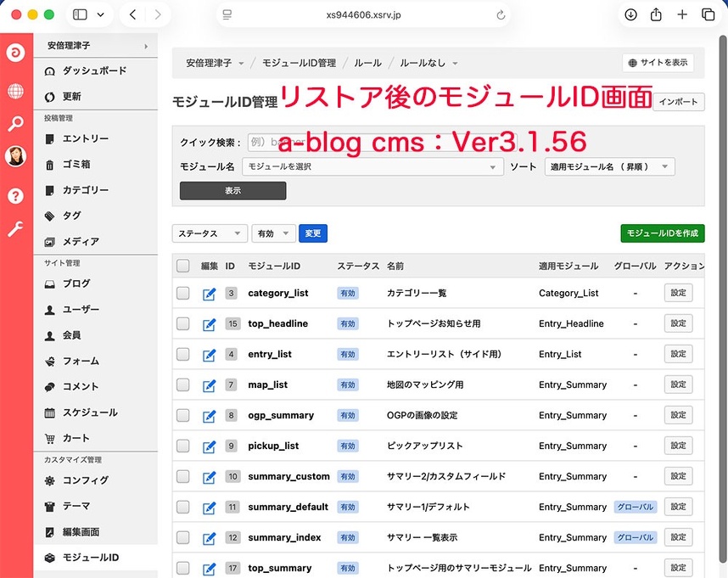The height and width of the screenshot is (578, 728).
Task: Select the checkbox for pickup_list row
Action: click(183, 446)
